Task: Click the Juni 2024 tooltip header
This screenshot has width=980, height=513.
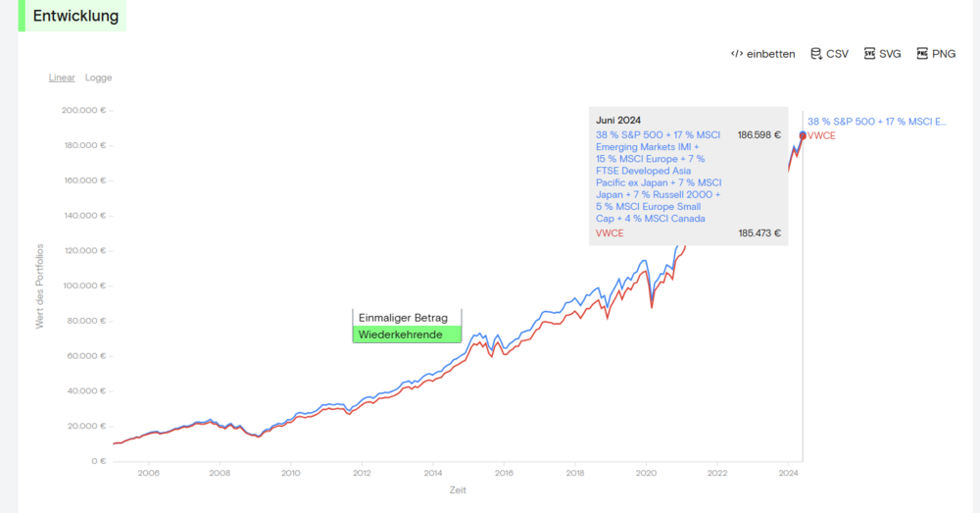Action: pos(618,120)
